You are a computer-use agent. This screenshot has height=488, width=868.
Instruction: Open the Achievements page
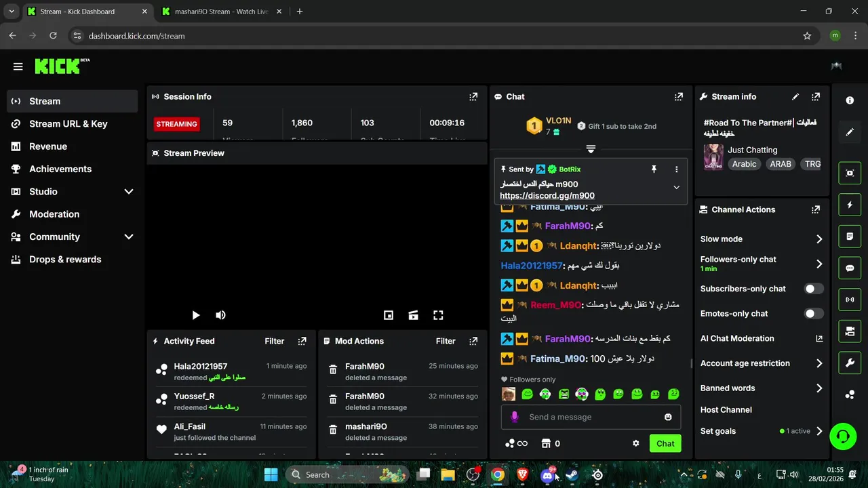(x=73, y=169)
